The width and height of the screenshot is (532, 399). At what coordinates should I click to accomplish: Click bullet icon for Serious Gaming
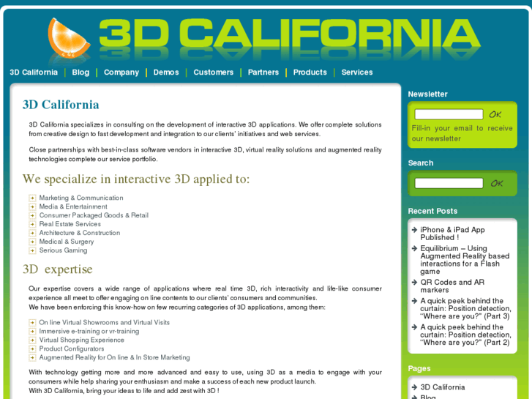click(32, 250)
